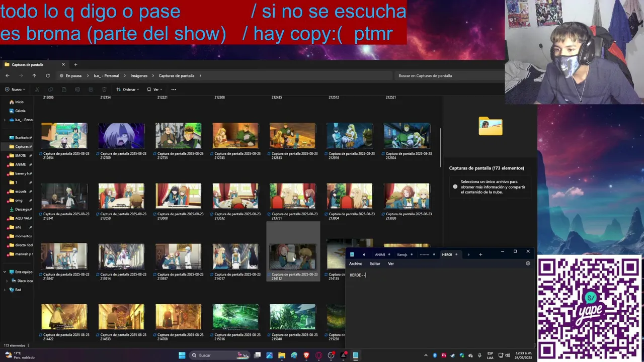Open Galería in sidebar
Viewport: 644px width, 362px height.
click(20, 111)
